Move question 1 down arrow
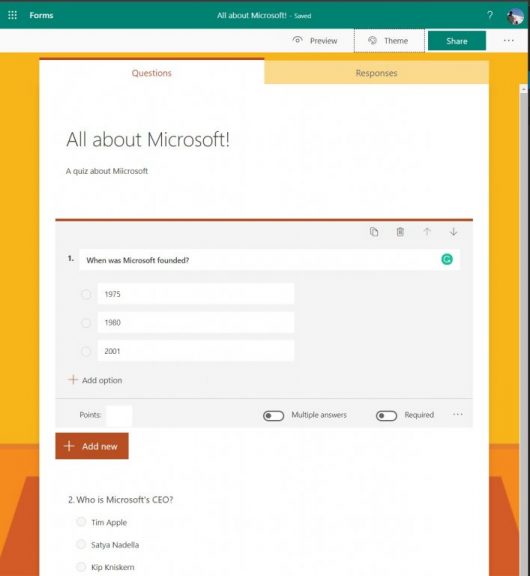 453,232
